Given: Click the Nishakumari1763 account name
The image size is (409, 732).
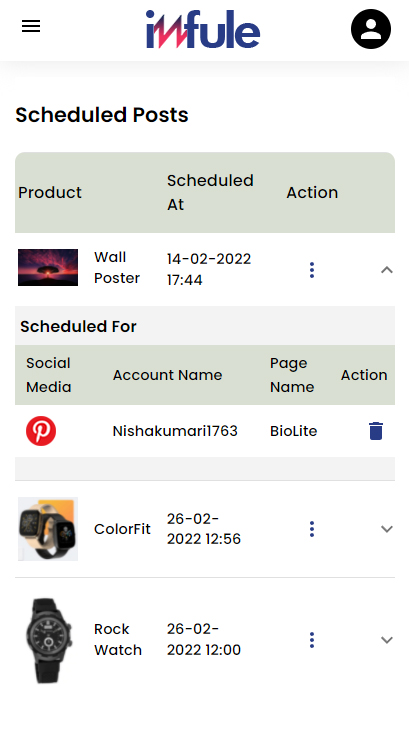Looking at the screenshot, I should click(175, 431).
